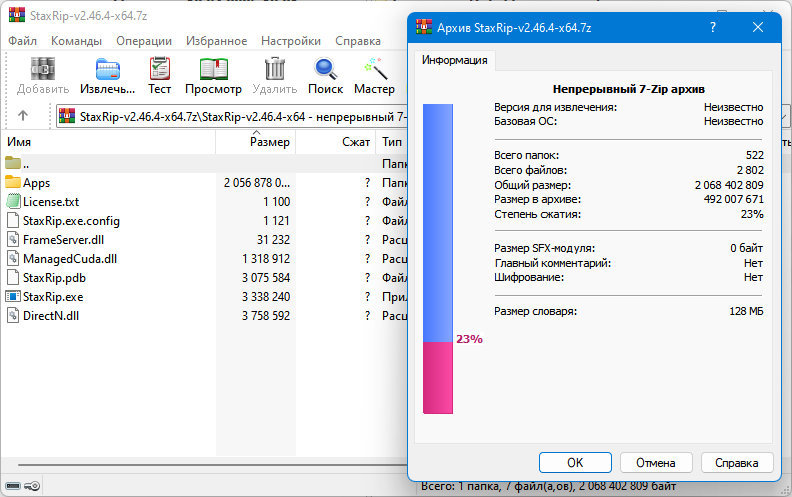The height and width of the screenshot is (497, 792).
Task: Click the ManagedCuda.dll file icon
Action: 13,258
